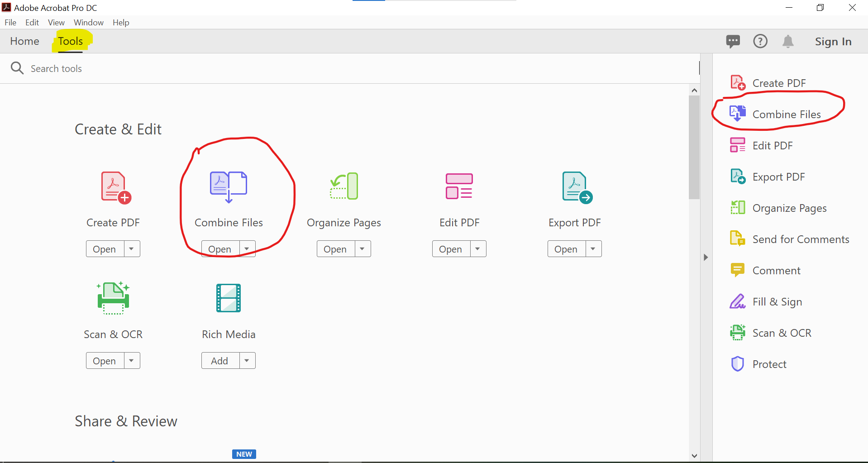
Task: Open the chat messages icon in header
Action: (733, 42)
